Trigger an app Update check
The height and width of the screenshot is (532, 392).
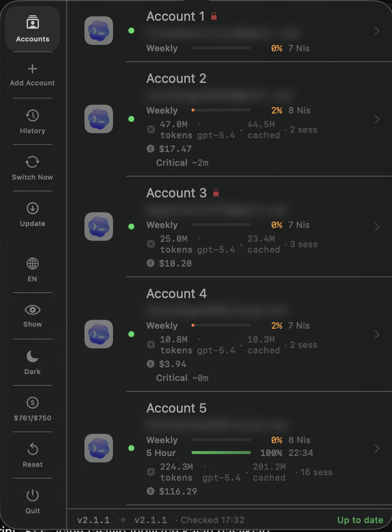[32, 208]
